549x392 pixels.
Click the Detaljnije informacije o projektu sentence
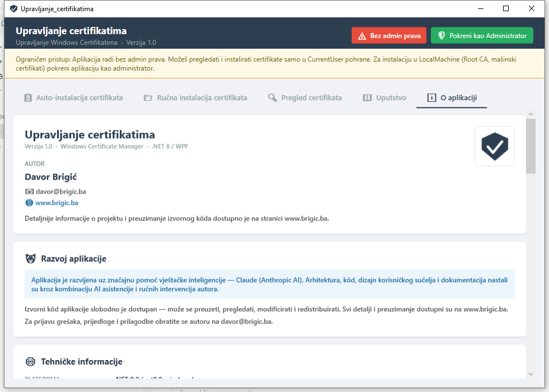(x=177, y=219)
